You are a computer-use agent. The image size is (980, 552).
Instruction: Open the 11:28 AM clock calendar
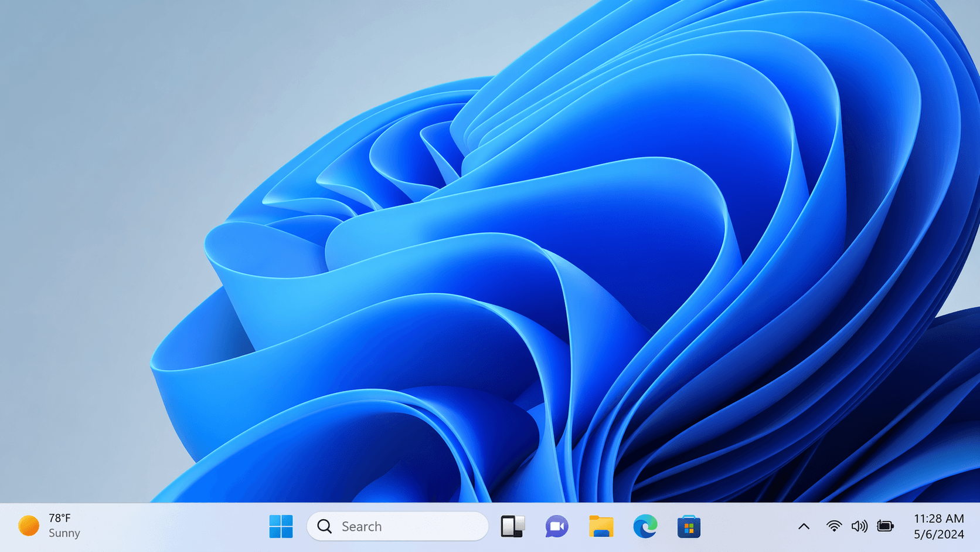point(938,519)
